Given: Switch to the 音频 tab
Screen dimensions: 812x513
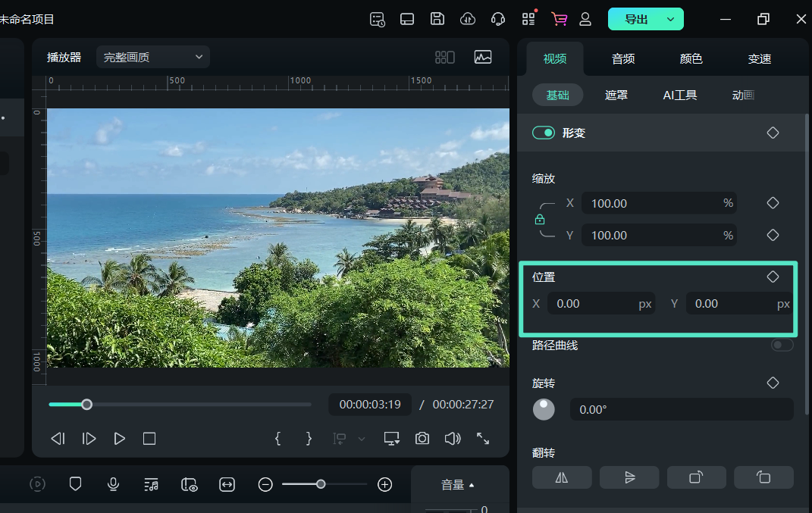Looking at the screenshot, I should 623,59.
